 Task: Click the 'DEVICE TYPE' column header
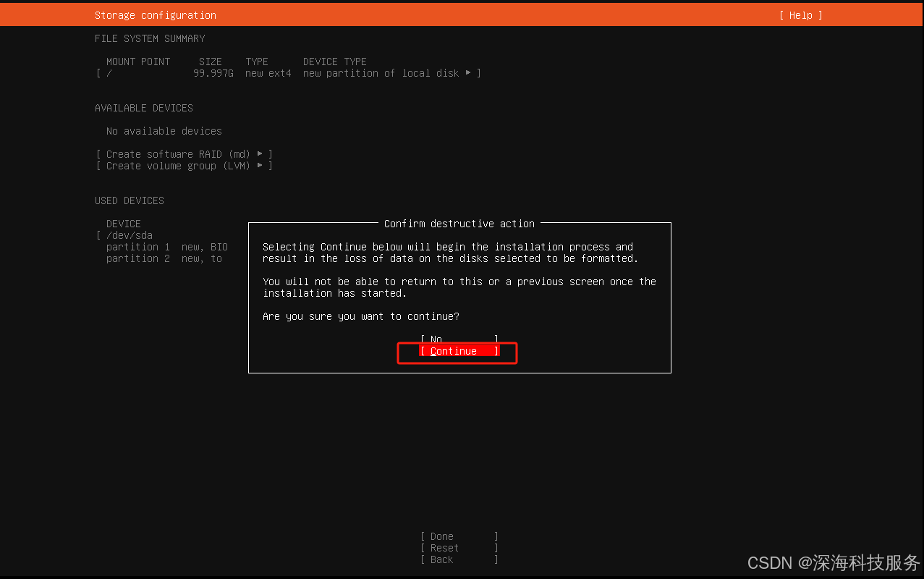coord(335,62)
